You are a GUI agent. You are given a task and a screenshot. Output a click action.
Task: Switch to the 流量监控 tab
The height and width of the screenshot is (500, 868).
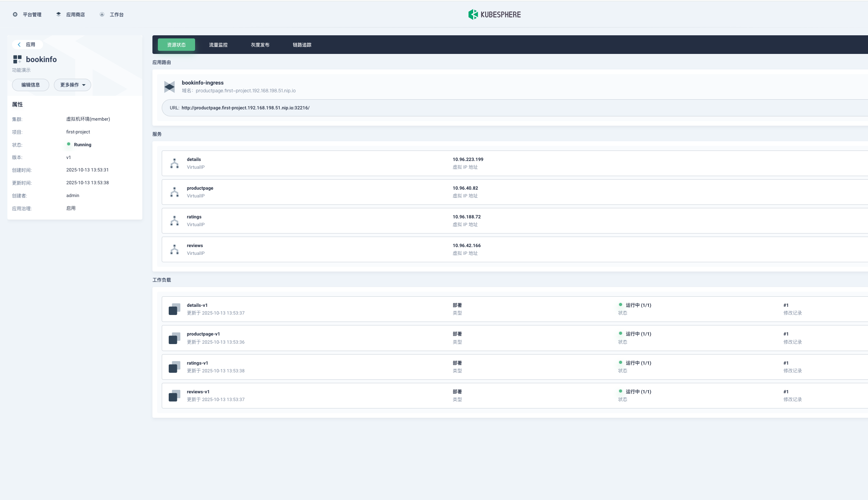[218, 45]
